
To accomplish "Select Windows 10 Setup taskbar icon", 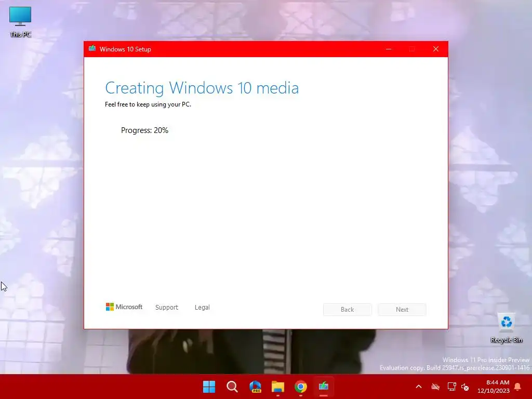I will [324, 387].
